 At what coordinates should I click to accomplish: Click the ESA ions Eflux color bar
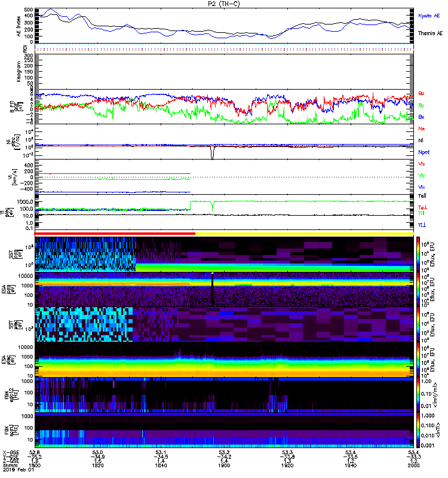(x=418, y=289)
